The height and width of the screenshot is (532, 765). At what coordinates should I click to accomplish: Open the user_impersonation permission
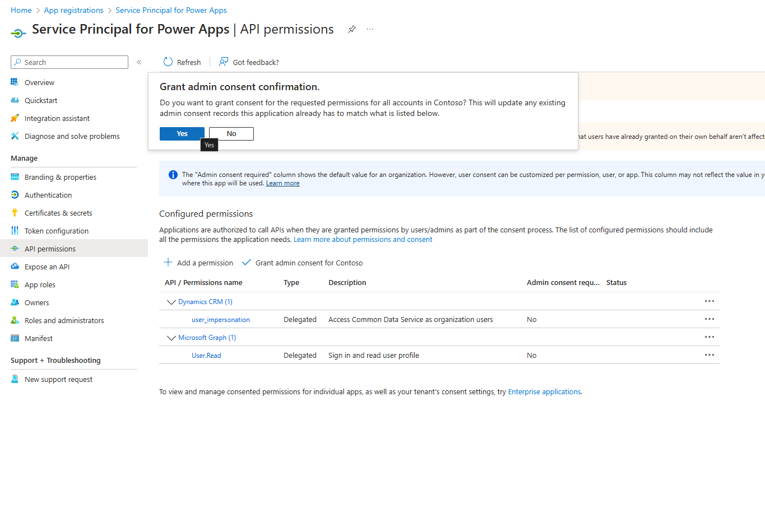(221, 319)
